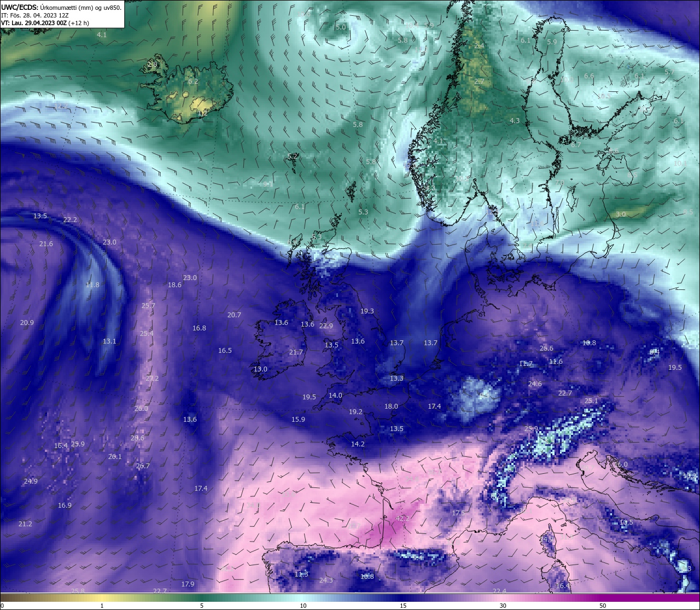Click the 11.6 value over central Europe
The height and width of the screenshot is (610, 700).
(556, 361)
